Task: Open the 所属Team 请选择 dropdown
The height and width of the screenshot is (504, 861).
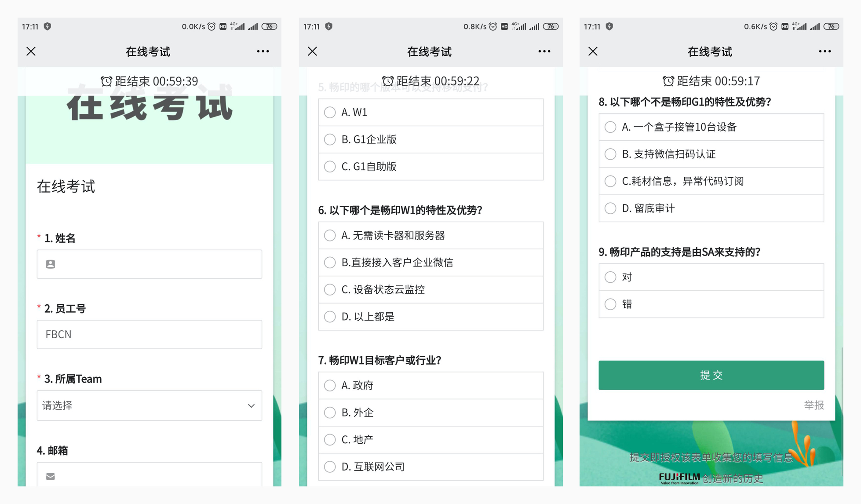Action: click(x=150, y=405)
